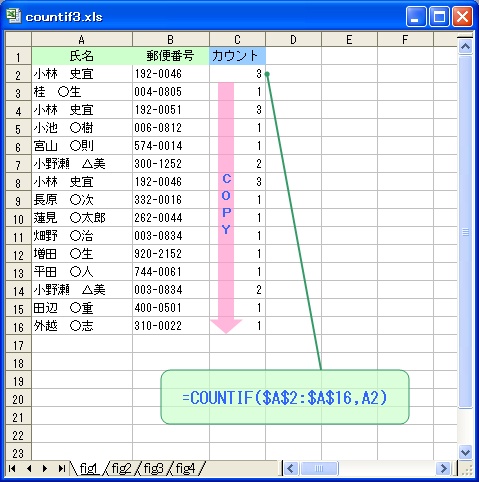Click the vertical scrollbar thumb
This screenshot has width=479, height=482.
point(465,232)
